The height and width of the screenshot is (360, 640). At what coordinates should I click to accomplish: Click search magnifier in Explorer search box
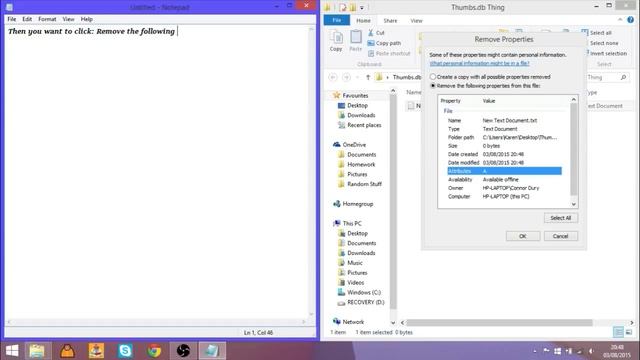pyautogui.click(x=623, y=77)
